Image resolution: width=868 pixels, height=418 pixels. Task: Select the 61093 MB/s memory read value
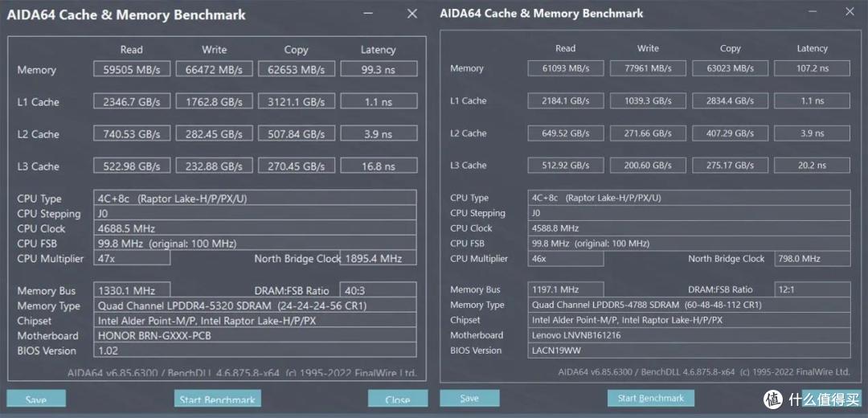click(x=565, y=68)
